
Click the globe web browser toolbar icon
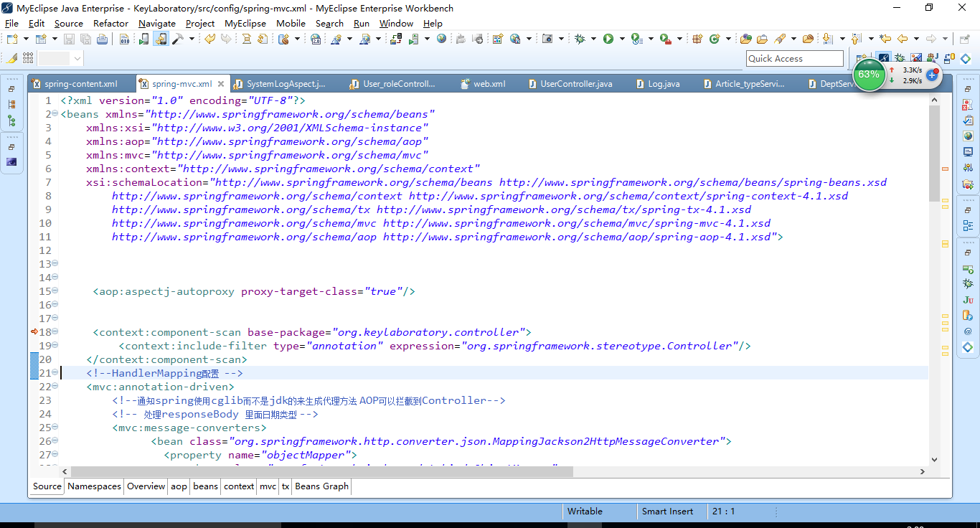(x=441, y=39)
